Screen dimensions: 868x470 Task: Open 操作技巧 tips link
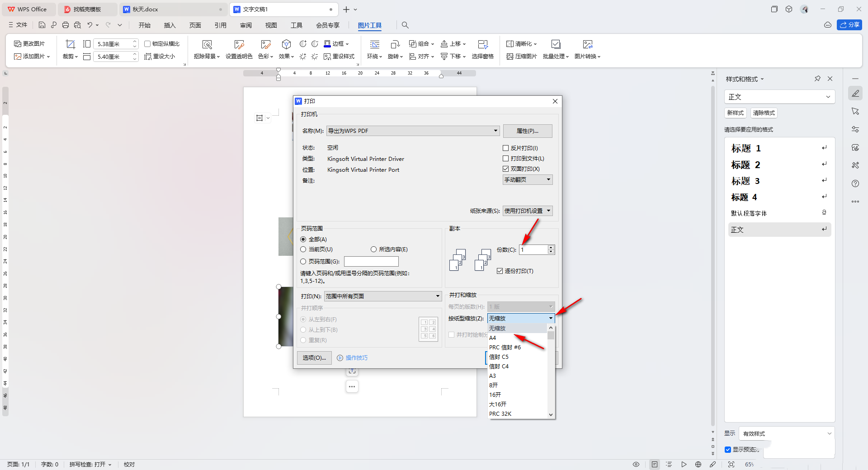pyautogui.click(x=357, y=358)
